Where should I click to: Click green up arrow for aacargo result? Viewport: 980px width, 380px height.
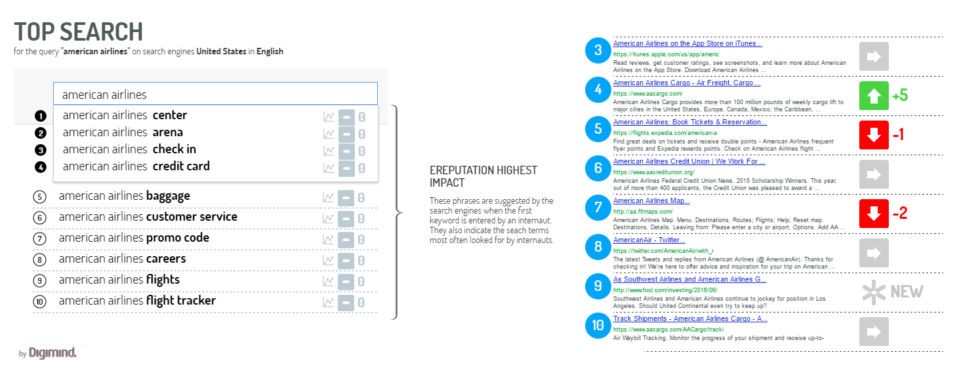click(x=874, y=96)
